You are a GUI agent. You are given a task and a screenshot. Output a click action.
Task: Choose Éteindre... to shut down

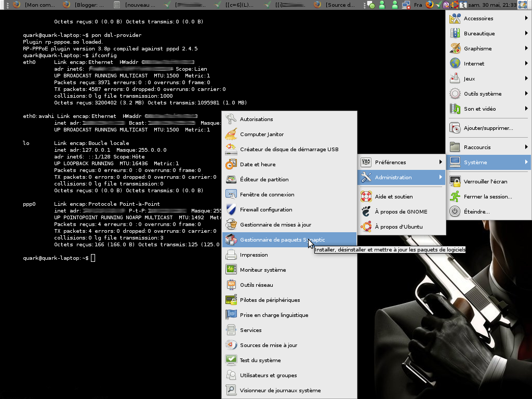coord(489,212)
